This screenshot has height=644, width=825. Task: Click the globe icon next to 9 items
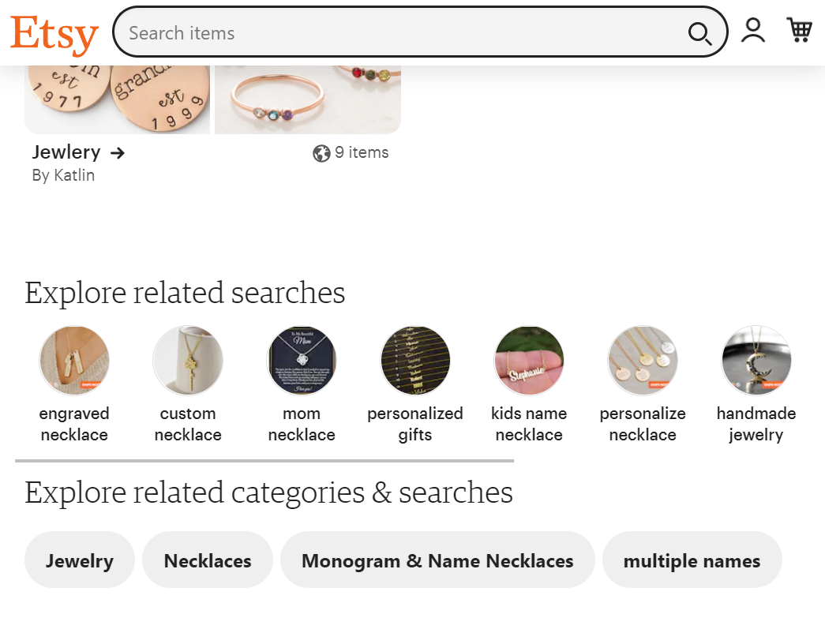pos(321,152)
